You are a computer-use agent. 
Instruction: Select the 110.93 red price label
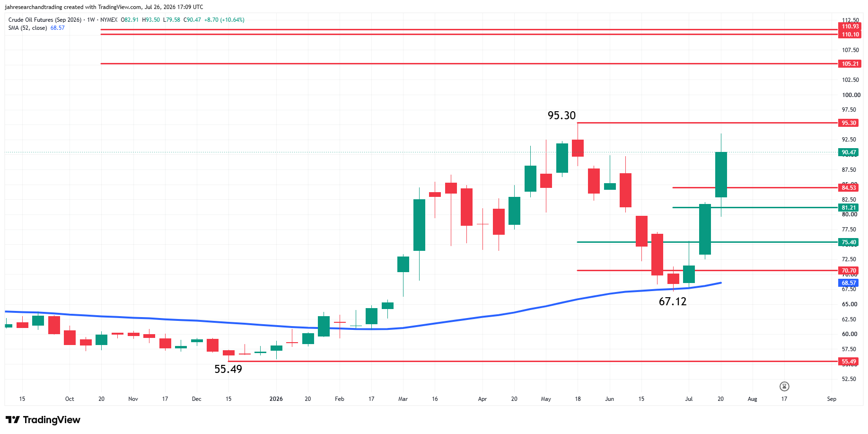tap(850, 27)
